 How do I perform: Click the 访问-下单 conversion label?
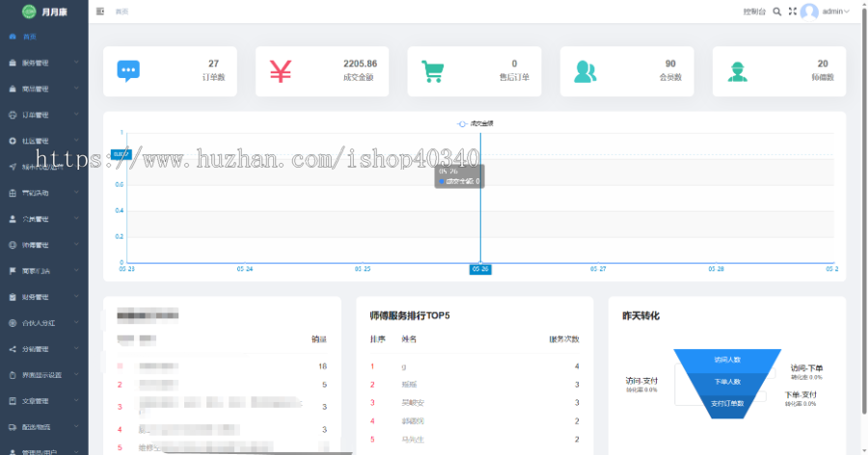click(806, 367)
